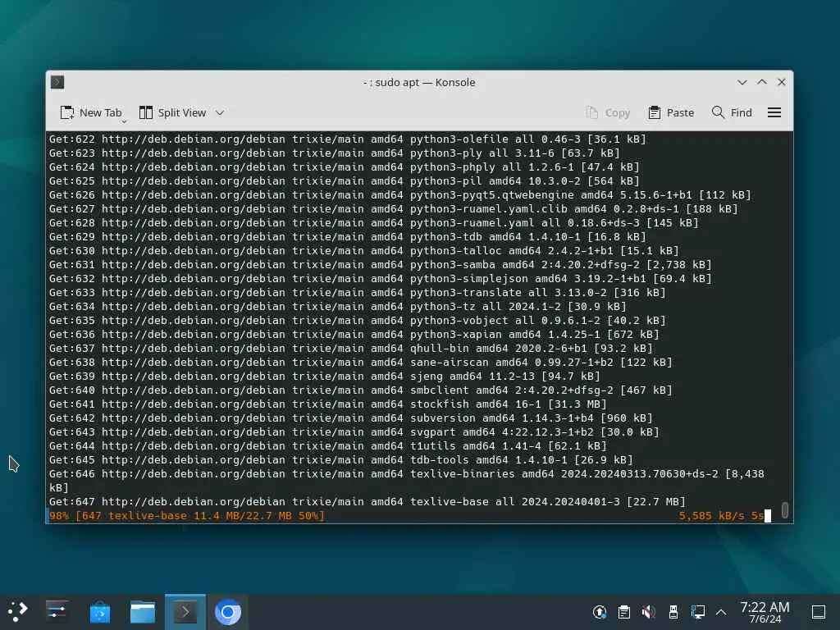Click the Konsole window title text
The height and width of the screenshot is (630, 840).
click(419, 82)
